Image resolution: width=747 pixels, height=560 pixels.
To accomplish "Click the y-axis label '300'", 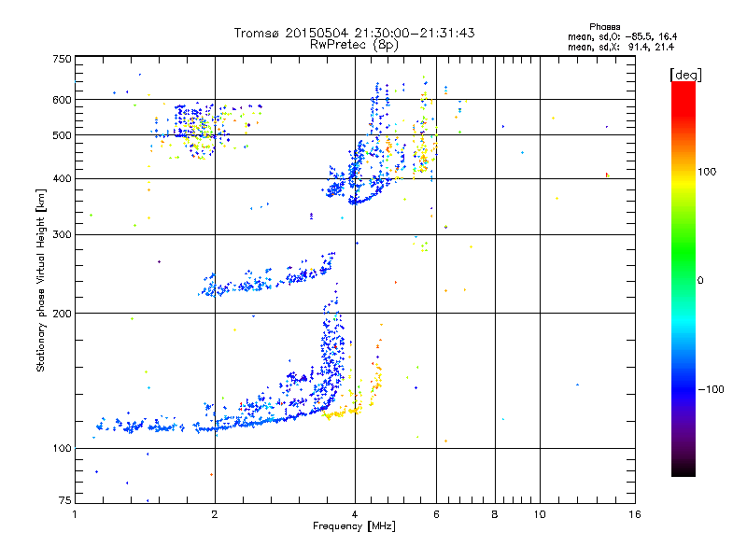I will pyautogui.click(x=62, y=234).
